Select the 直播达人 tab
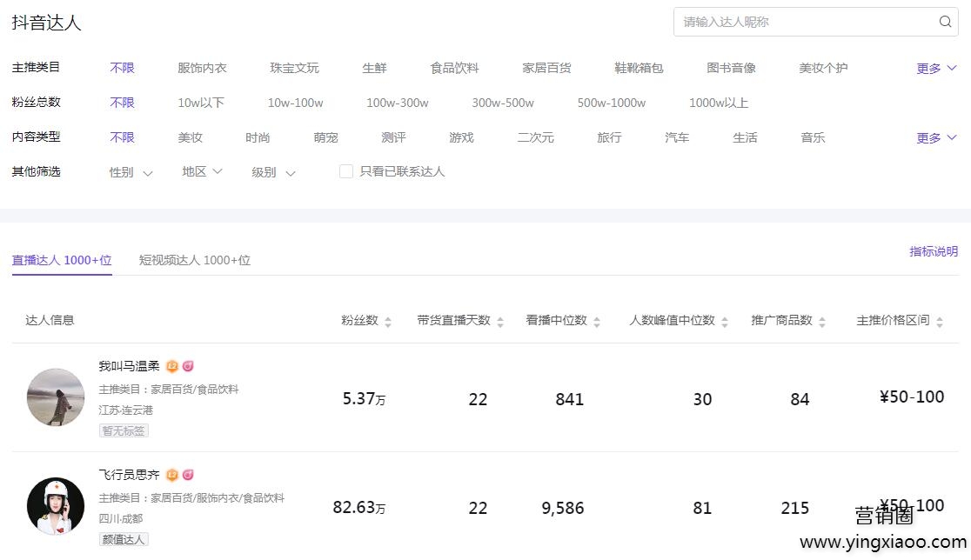Screen dimensions: 971x560 [62, 260]
